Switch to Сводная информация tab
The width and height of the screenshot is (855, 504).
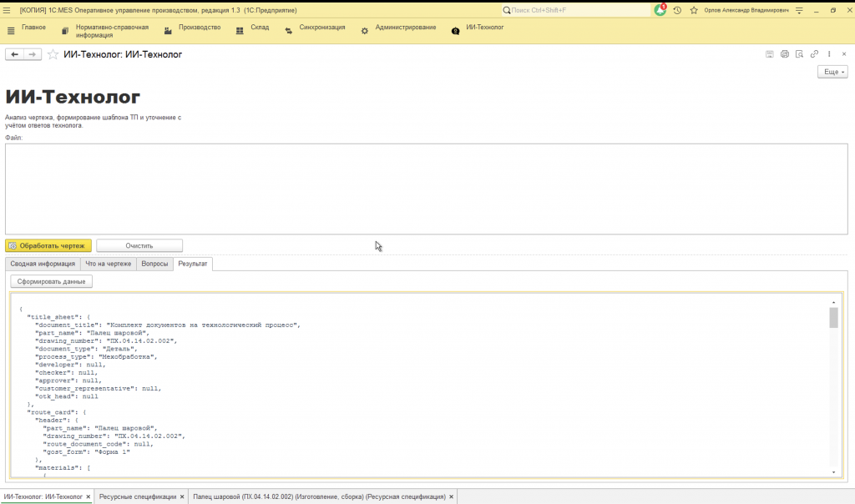coord(43,264)
